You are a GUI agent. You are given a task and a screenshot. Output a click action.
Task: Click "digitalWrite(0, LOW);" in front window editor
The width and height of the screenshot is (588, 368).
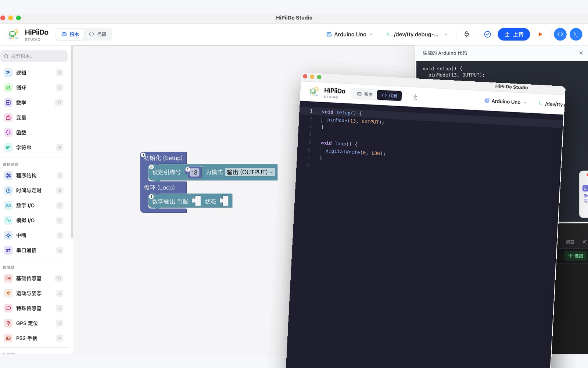355,152
